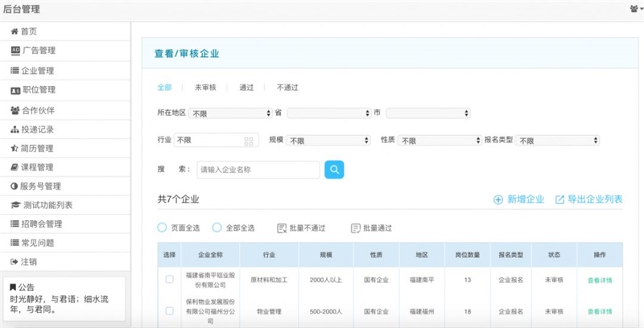This screenshot has width=644, height=328.
Task: Switch to the 不通过 filter tab
Action: point(287,87)
